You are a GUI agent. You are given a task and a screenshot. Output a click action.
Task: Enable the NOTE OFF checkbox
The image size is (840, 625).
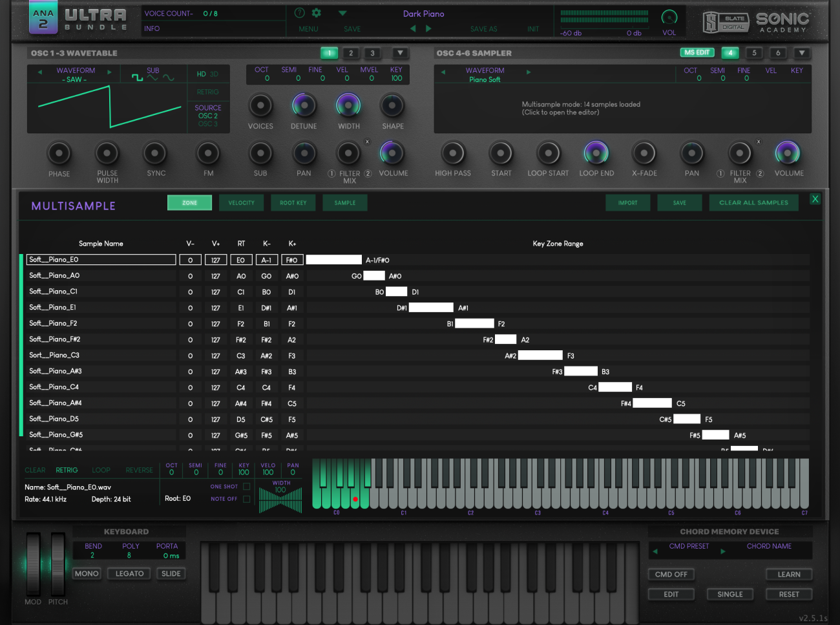click(x=246, y=499)
